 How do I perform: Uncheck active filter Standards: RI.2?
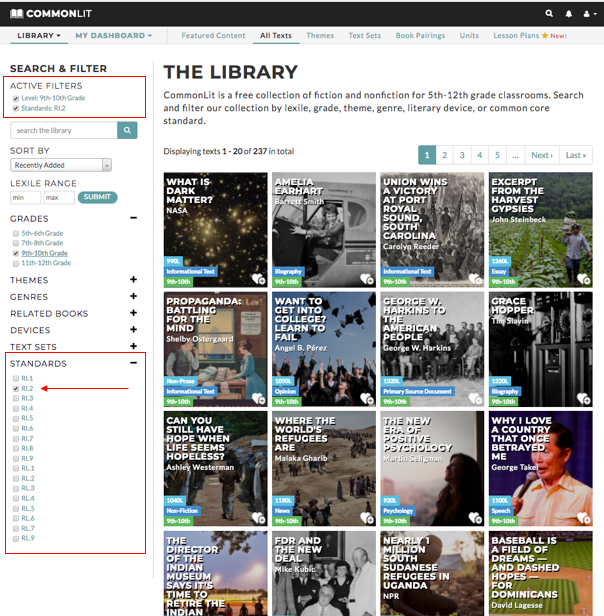[16, 108]
